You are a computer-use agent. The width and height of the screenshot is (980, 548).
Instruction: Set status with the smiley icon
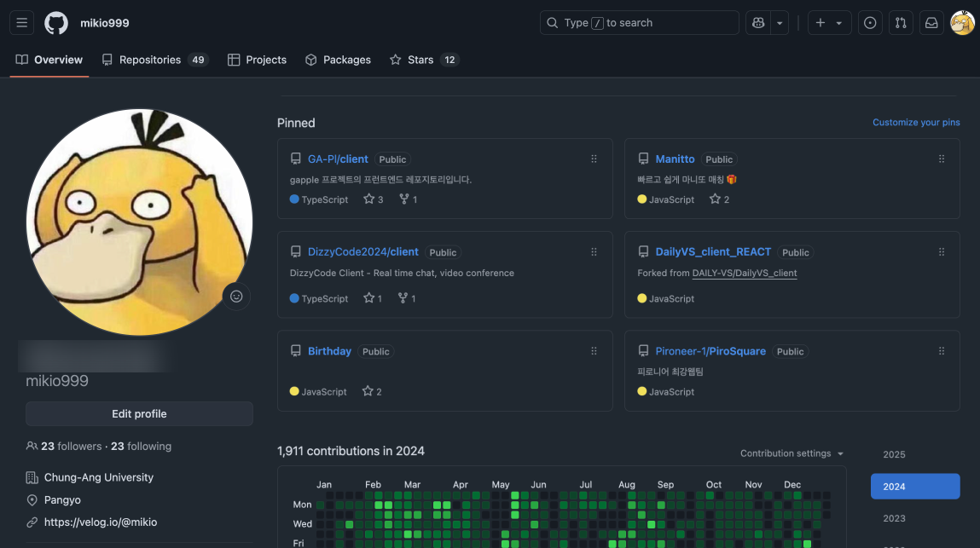236,297
